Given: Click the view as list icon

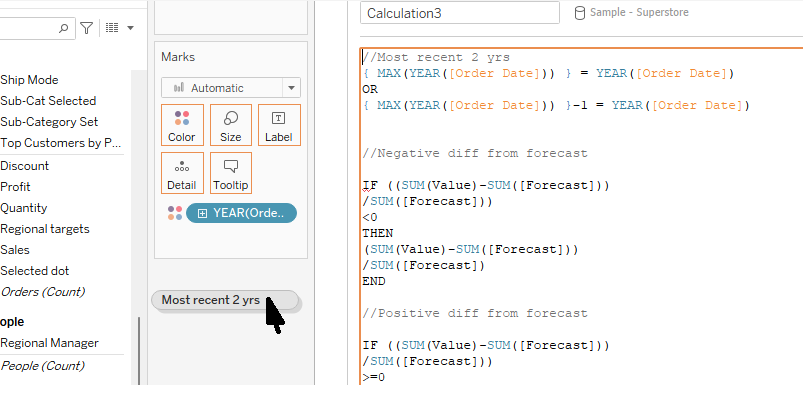Looking at the screenshot, I should [112, 29].
